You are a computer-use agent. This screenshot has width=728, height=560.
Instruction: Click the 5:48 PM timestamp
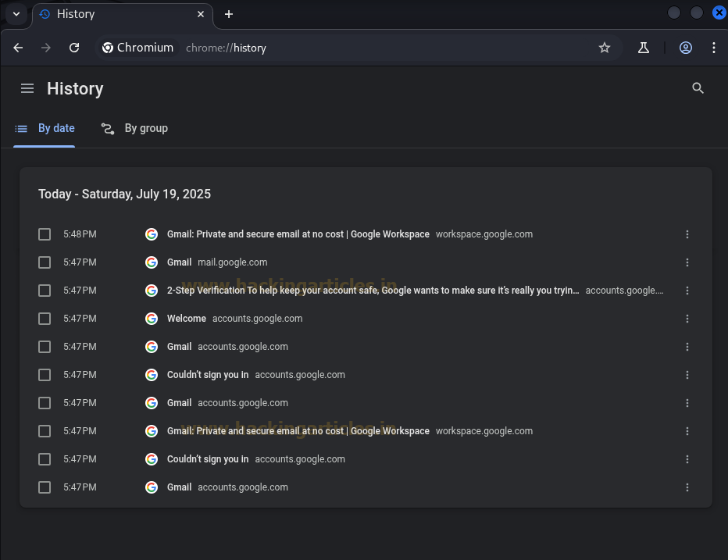click(80, 234)
